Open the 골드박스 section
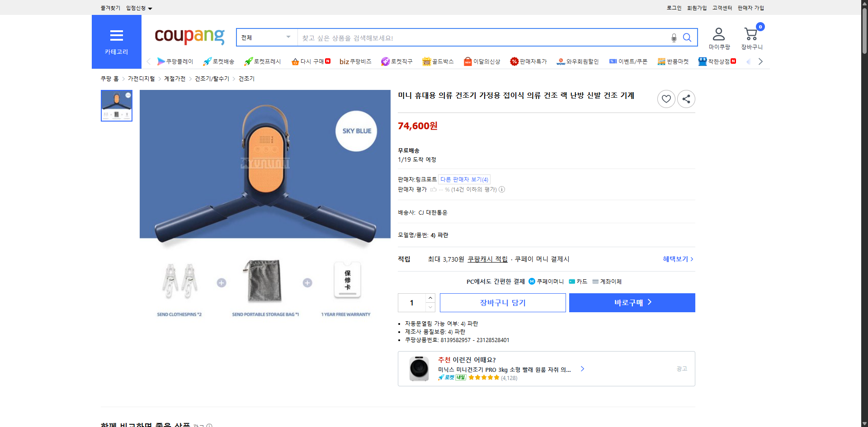The image size is (868, 427). tap(438, 61)
